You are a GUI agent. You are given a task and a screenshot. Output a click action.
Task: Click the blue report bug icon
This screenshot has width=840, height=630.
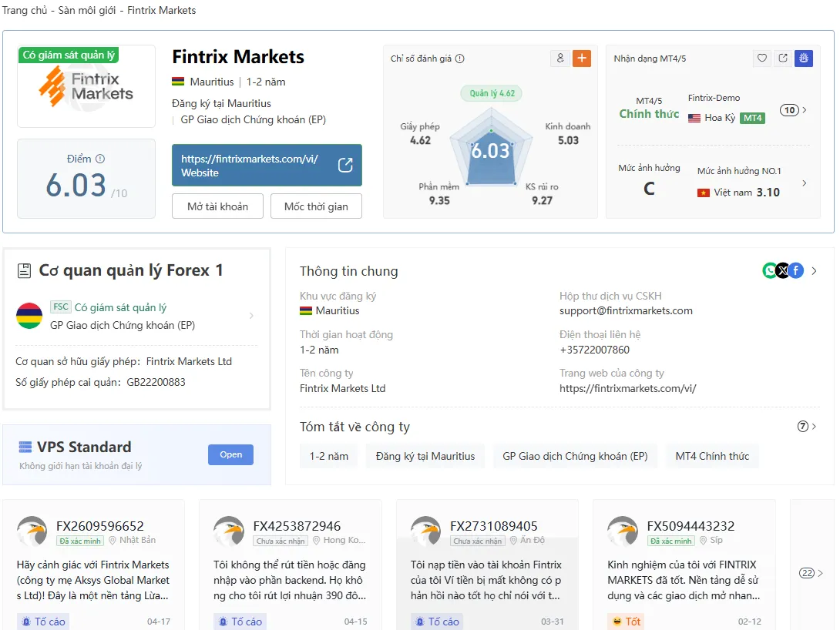pyautogui.click(x=804, y=58)
